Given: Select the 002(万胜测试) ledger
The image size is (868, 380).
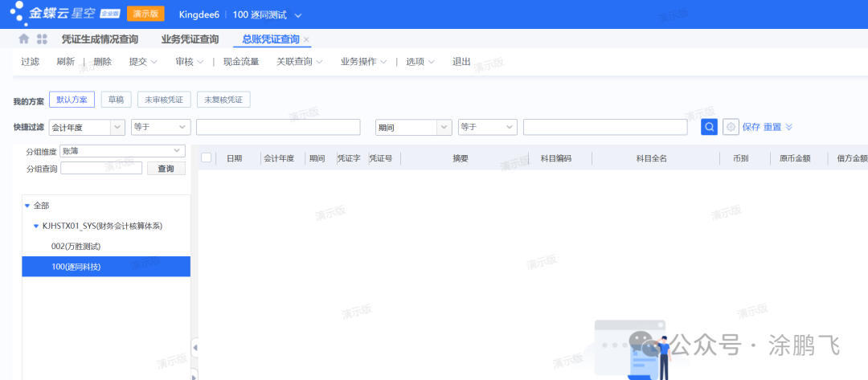Looking at the screenshot, I should 76,246.
